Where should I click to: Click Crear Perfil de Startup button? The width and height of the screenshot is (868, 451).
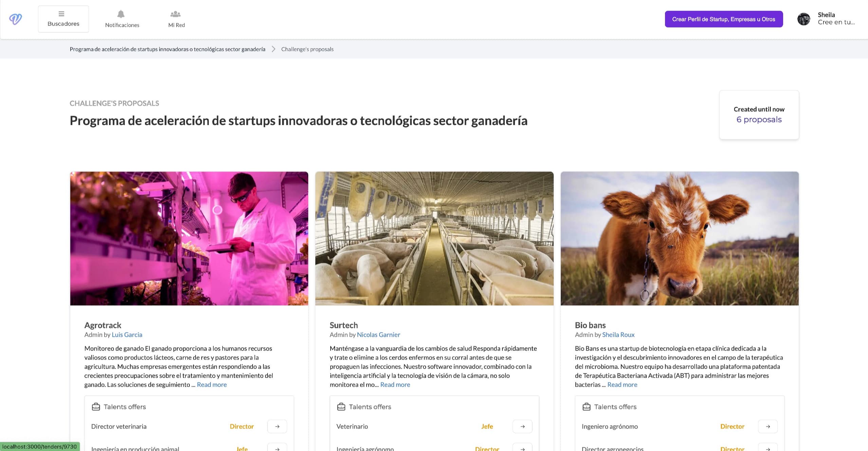[x=723, y=19]
